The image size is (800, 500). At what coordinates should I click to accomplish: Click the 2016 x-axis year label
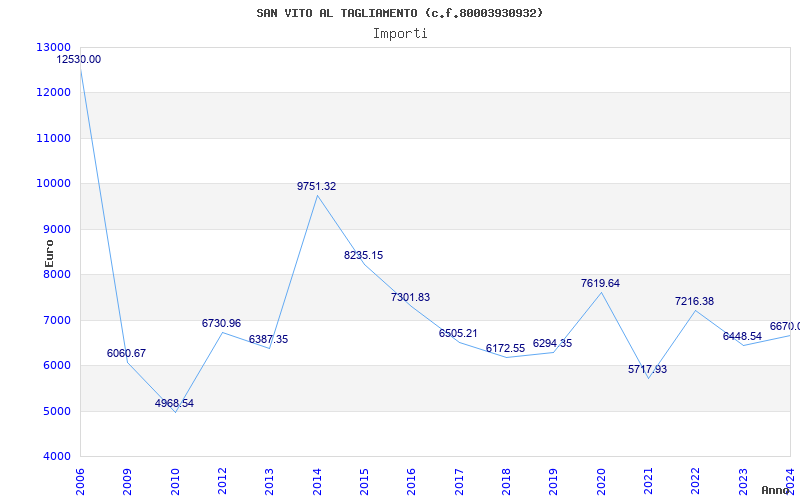coord(412,482)
